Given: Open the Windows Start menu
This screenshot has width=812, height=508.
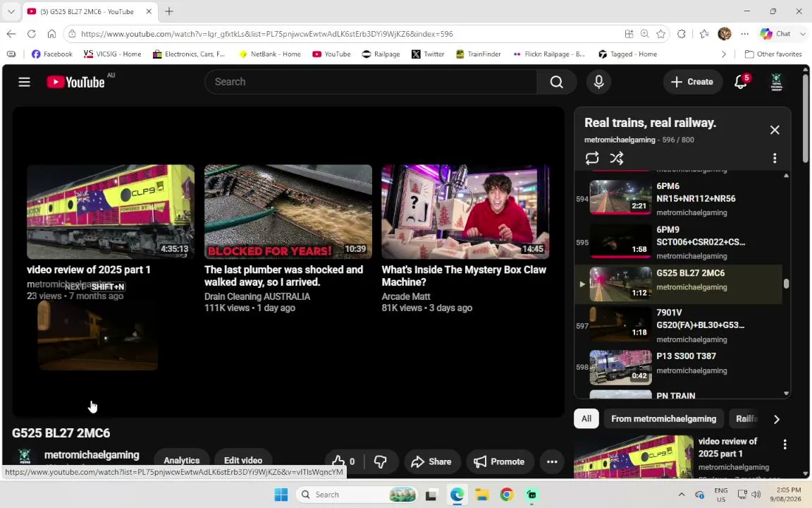Looking at the screenshot, I should (281, 495).
